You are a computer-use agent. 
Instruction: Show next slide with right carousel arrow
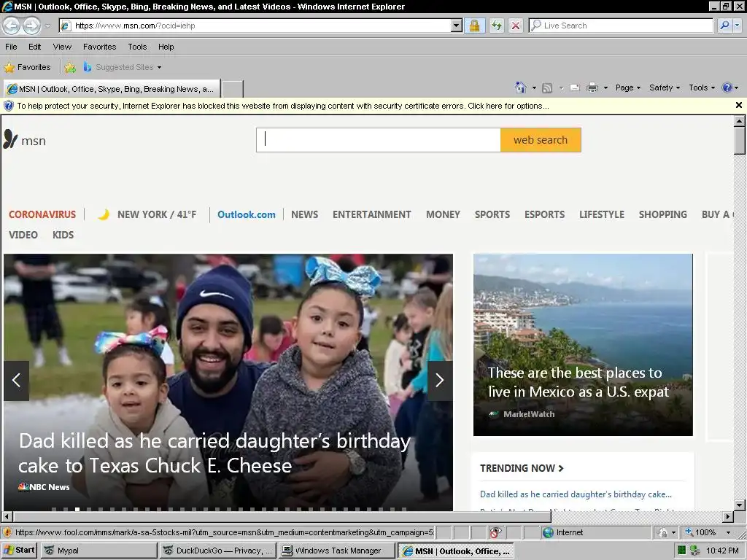440,381
